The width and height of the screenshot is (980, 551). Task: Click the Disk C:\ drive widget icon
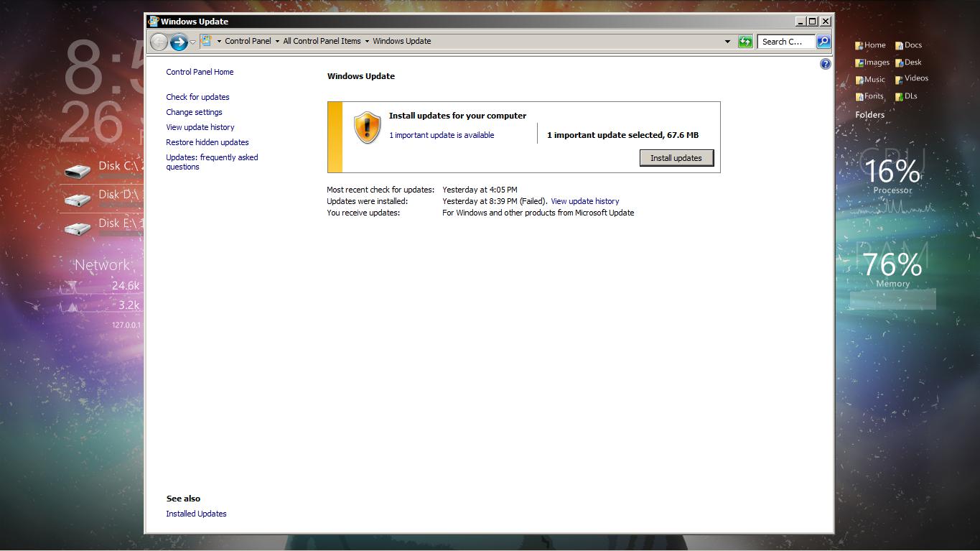(78, 171)
